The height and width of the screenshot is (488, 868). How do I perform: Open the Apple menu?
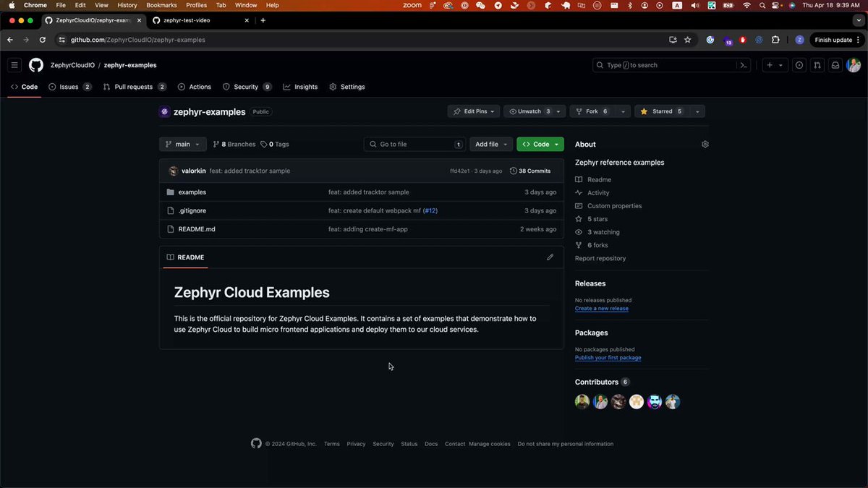(12, 5)
